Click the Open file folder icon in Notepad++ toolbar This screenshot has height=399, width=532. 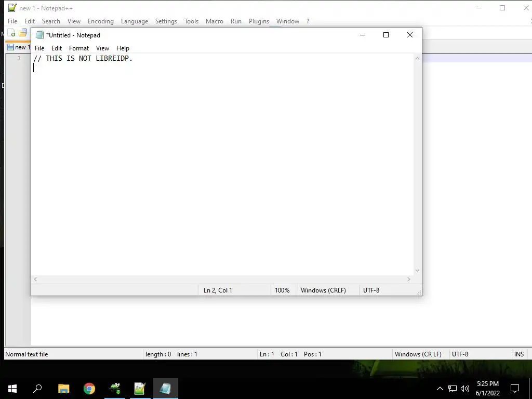pyautogui.click(x=23, y=33)
